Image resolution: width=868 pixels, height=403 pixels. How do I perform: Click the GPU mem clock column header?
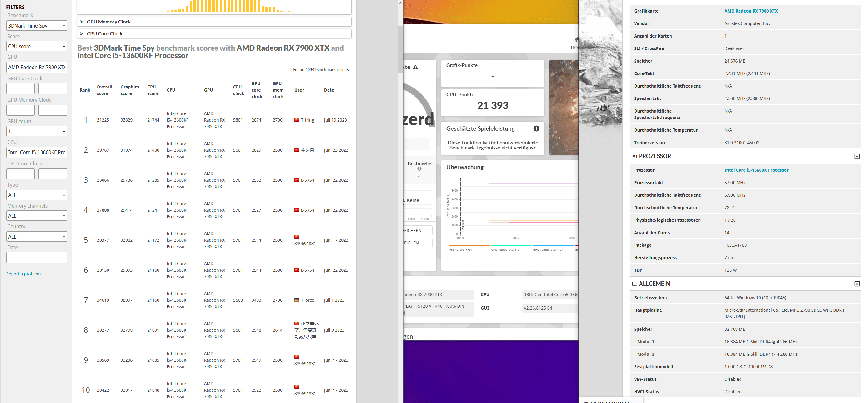278,90
